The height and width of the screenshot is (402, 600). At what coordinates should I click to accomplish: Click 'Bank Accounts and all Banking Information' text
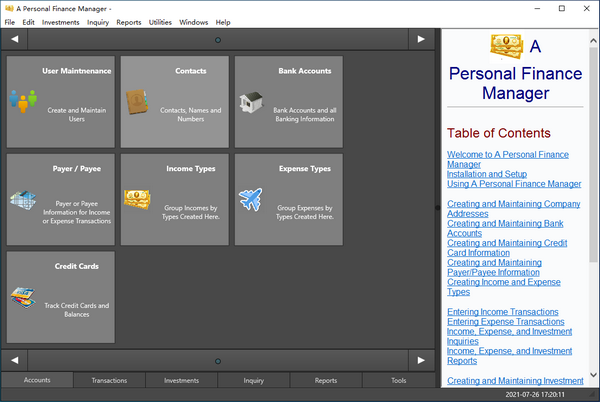[305, 114]
